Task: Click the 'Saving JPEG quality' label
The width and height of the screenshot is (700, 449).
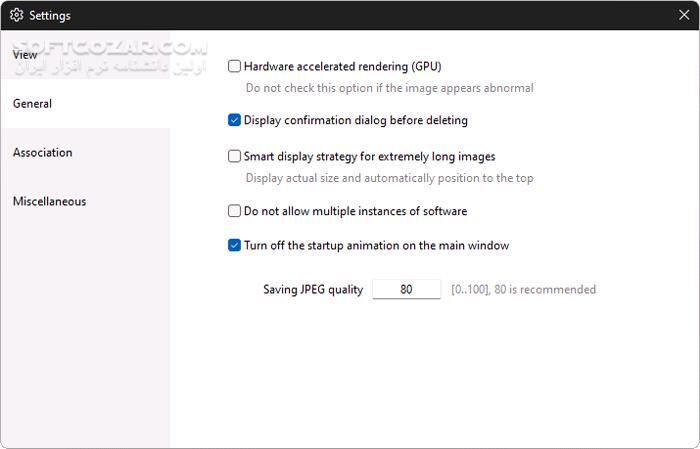Action: pos(313,290)
